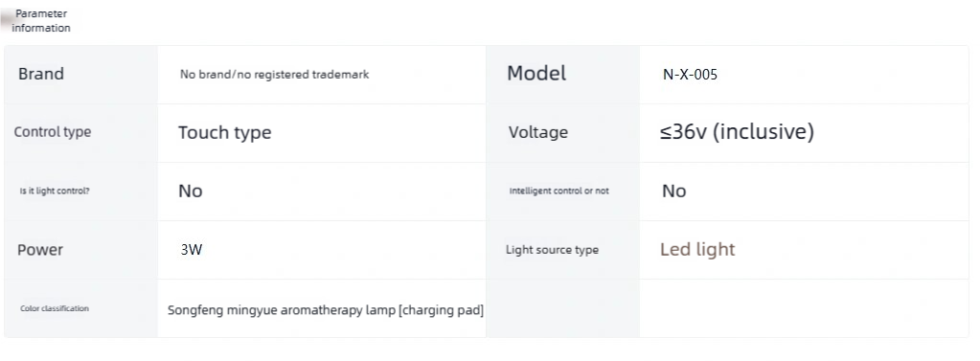
Task: Click the Songfeng mingyue aromatherapy lamp text
Action: [282, 310]
